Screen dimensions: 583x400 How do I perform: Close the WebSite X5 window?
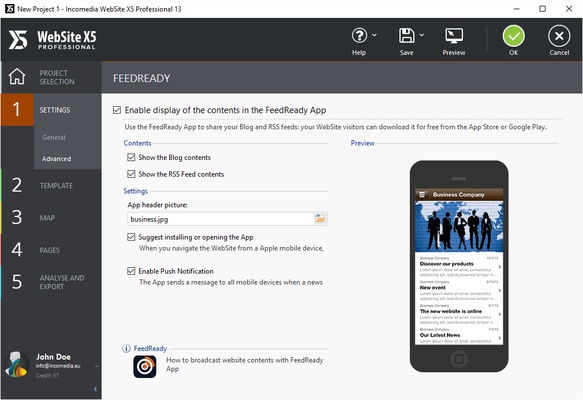[569, 9]
